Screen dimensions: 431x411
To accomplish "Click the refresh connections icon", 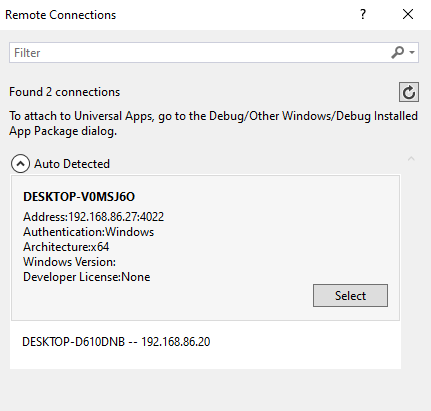I will tap(409, 92).
